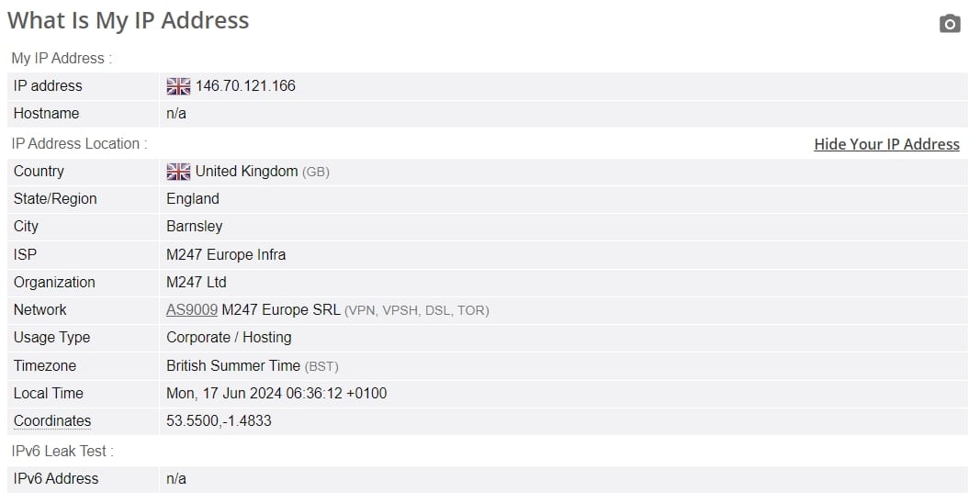Click the United Kingdom country value
Screen dimensions: 980x503
pyautogui.click(x=246, y=172)
